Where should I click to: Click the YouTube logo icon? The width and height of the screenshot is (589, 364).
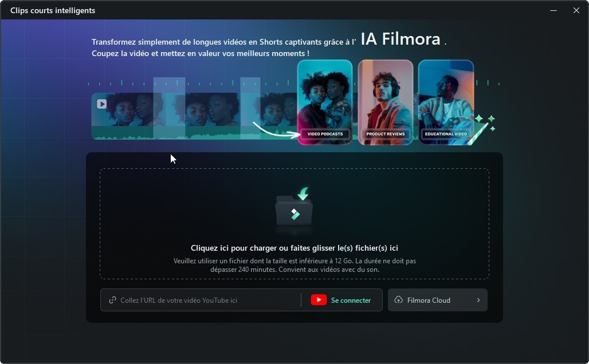point(319,300)
